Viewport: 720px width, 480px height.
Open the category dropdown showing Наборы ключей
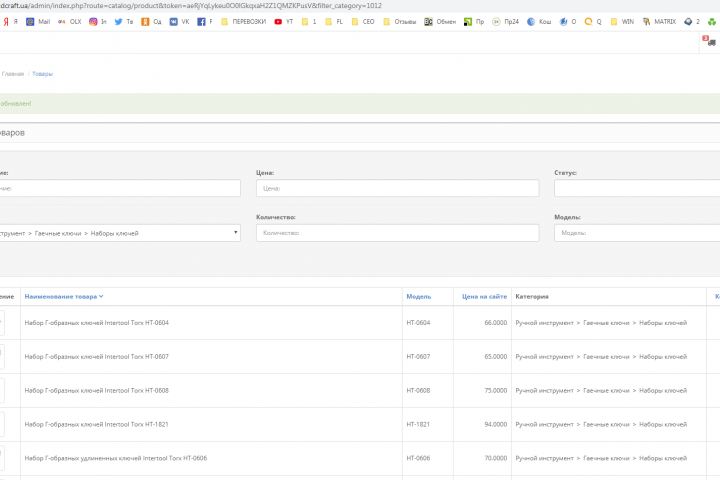[120, 233]
